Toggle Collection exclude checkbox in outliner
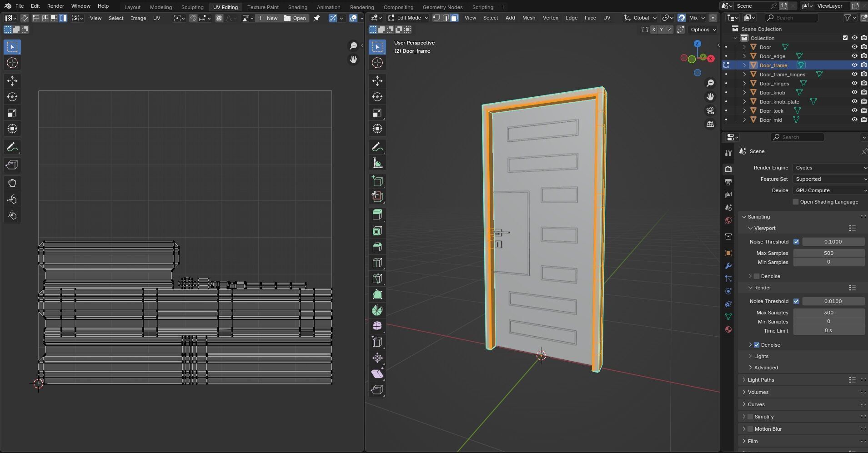Image resolution: width=868 pixels, height=453 pixels. [x=845, y=38]
